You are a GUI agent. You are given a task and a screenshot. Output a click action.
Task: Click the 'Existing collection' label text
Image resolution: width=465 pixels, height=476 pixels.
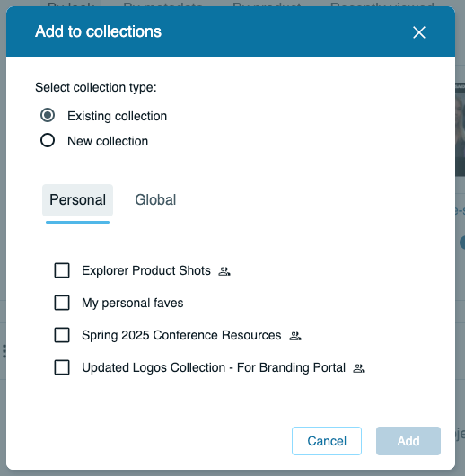[118, 116]
